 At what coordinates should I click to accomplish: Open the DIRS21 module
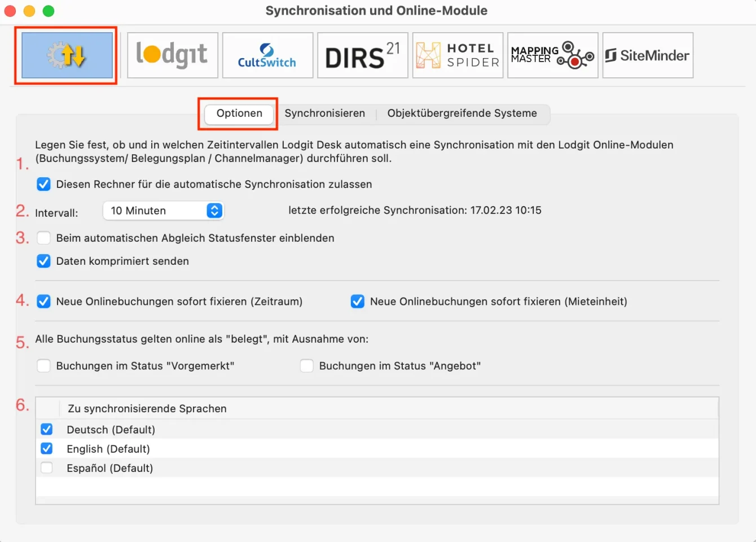pos(363,55)
